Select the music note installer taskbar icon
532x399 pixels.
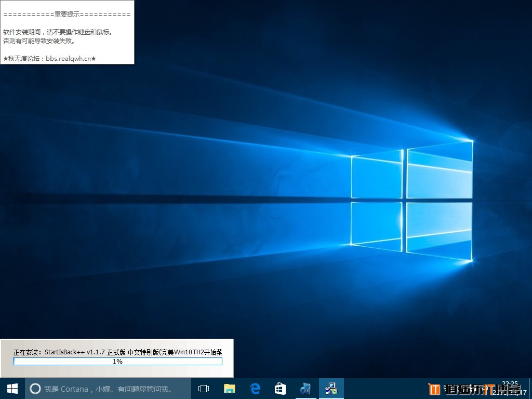tap(305, 389)
